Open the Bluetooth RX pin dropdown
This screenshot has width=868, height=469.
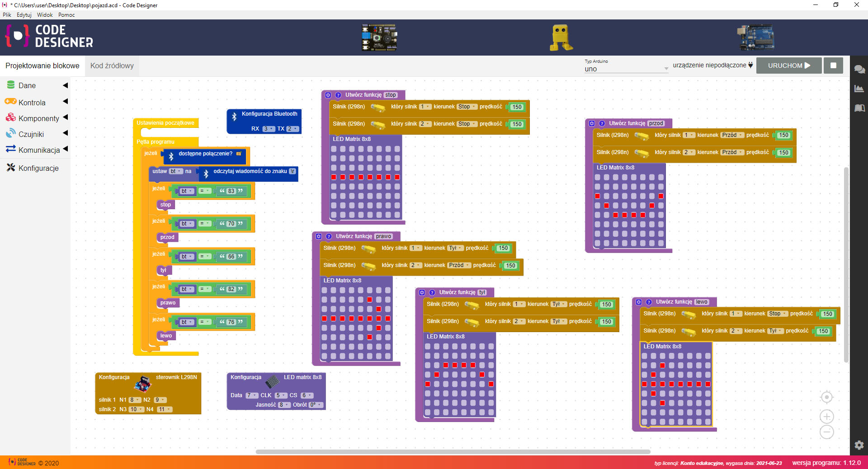coord(269,129)
